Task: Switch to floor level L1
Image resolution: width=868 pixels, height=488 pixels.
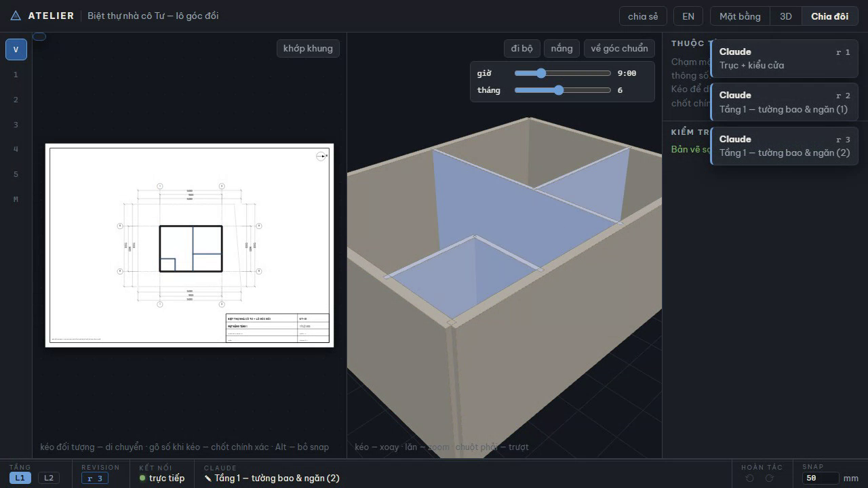Action: [x=20, y=478]
